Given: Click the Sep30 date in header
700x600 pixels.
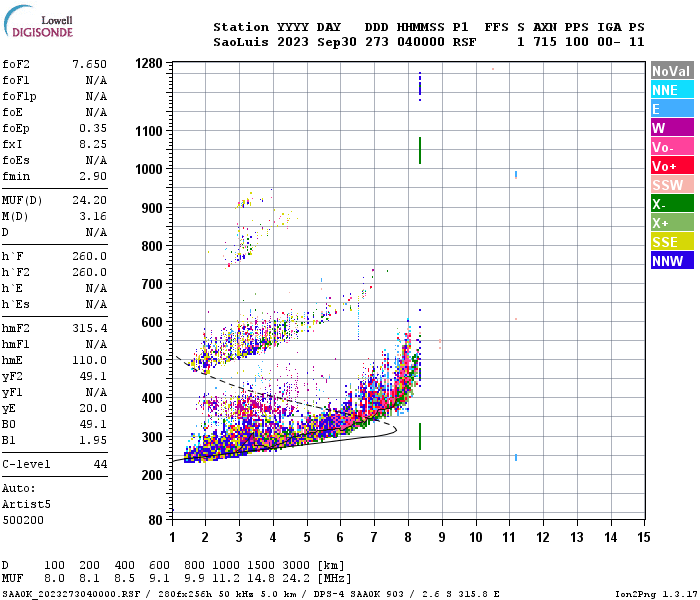Looking at the screenshot, I should coord(337,42).
